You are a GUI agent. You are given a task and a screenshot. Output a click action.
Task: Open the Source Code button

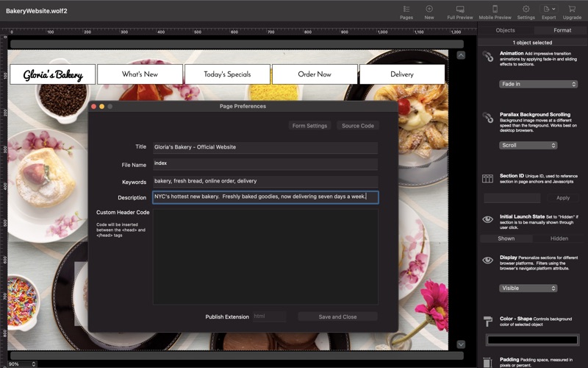(x=358, y=126)
